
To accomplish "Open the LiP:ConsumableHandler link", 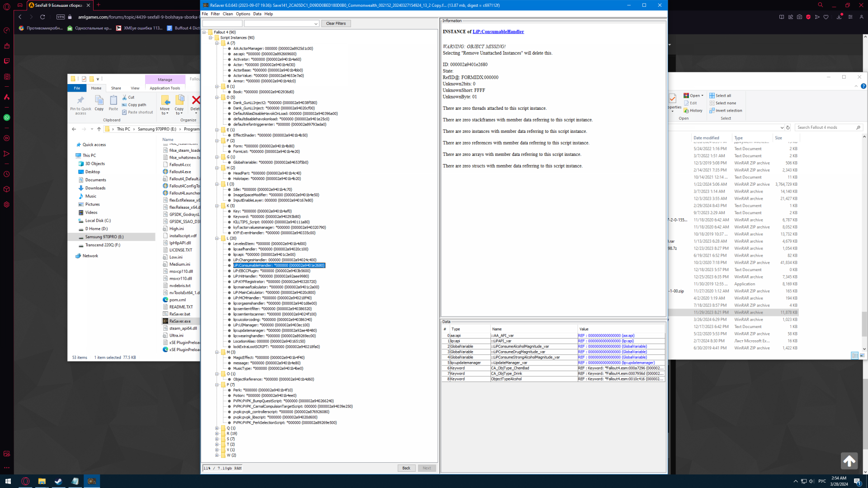I will pos(498,32).
